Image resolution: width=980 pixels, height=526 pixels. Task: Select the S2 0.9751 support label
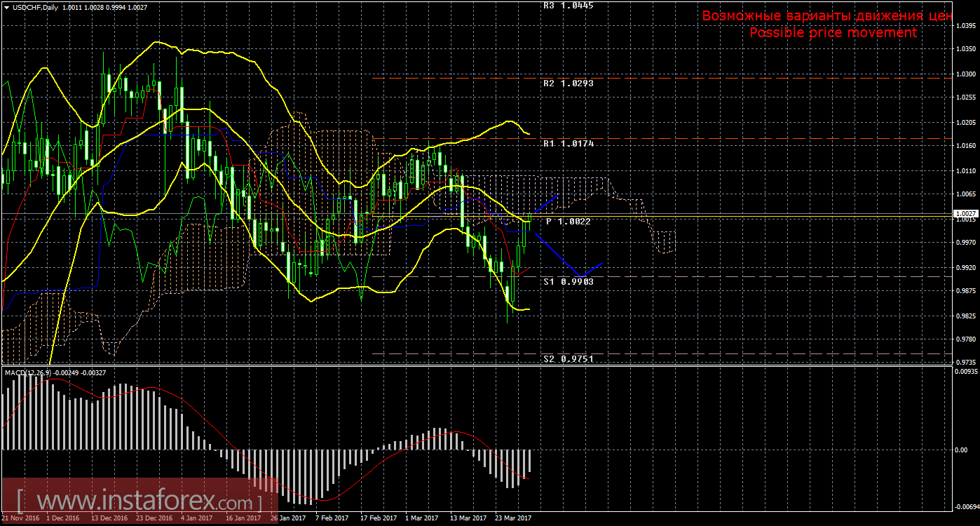point(568,359)
